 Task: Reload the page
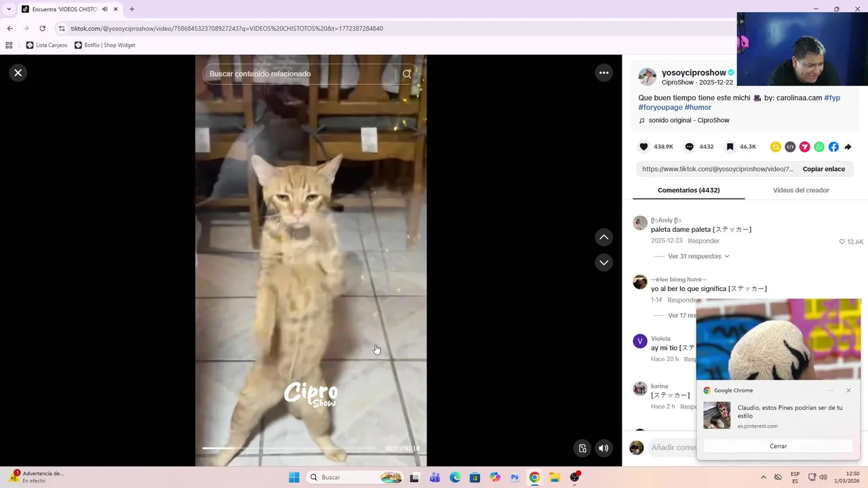[x=42, y=28]
